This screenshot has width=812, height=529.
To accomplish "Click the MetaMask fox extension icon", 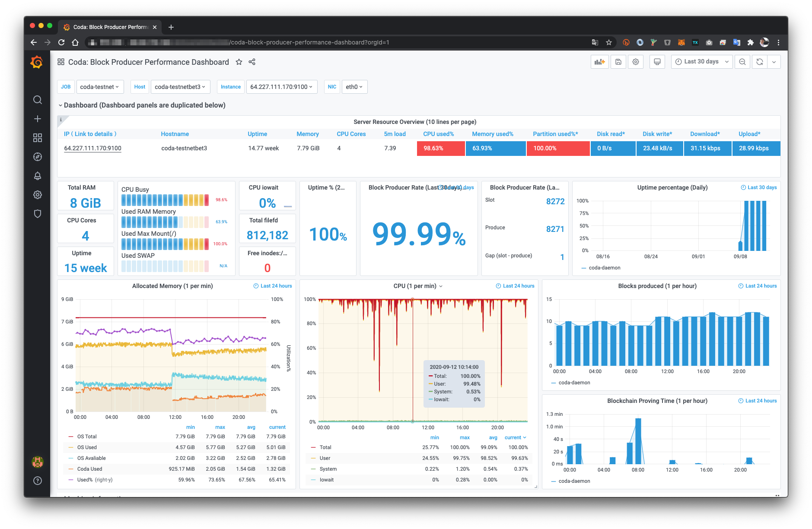I will pyautogui.click(x=681, y=42).
